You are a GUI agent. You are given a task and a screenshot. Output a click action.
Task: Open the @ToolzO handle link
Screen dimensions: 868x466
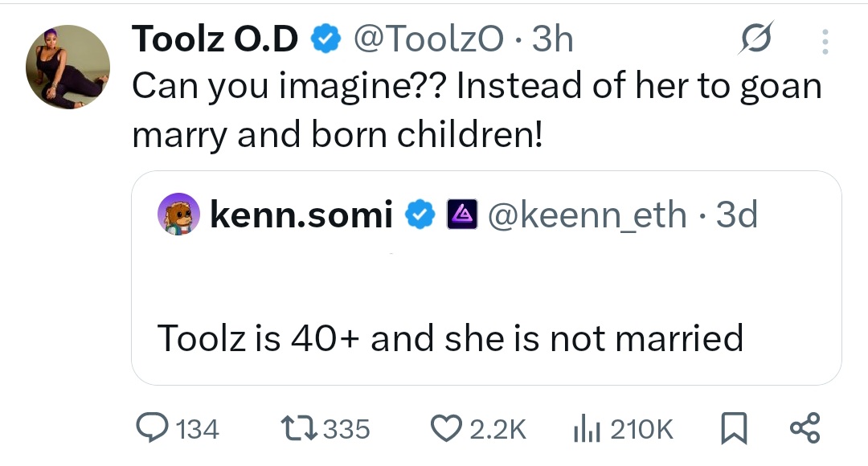[x=436, y=38]
